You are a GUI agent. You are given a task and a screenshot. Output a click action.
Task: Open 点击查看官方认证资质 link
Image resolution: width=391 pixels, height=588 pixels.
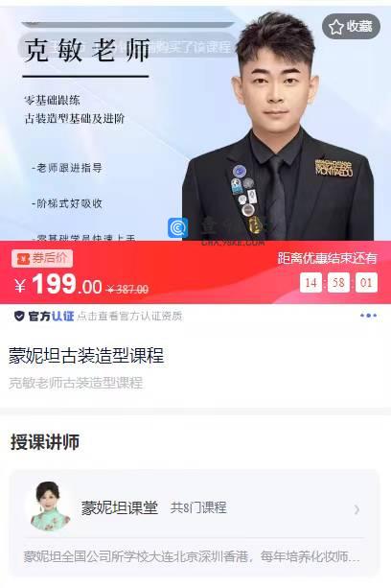tap(129, 317)
